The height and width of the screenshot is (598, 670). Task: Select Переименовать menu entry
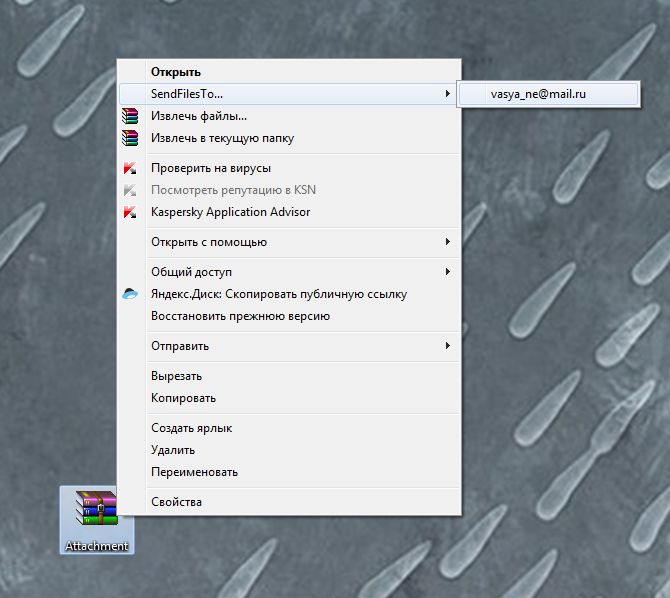[x=289, y=472]
